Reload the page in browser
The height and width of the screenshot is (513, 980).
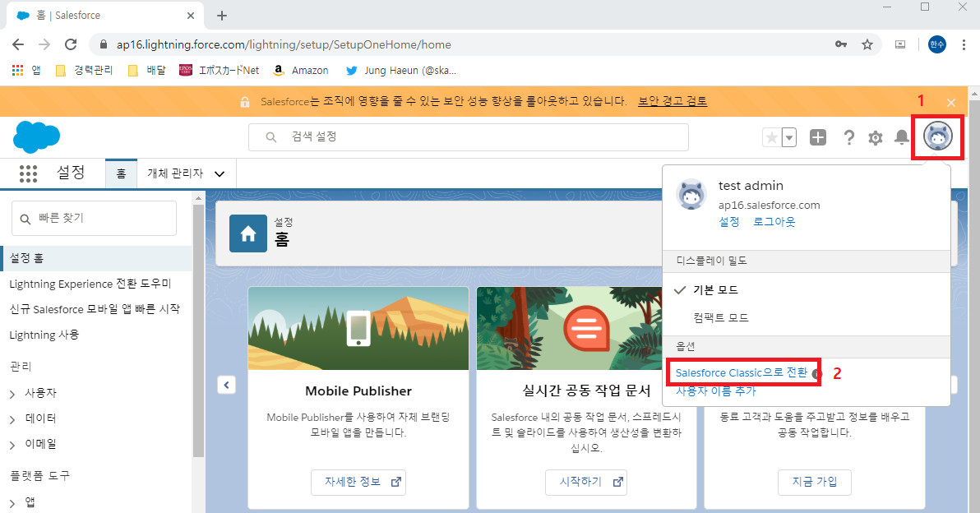(x=71, y=44)
